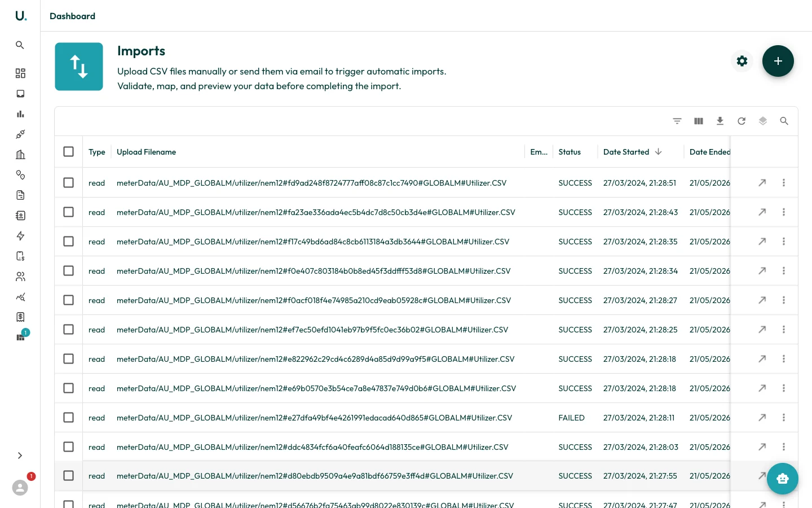The height and width of the screenshot is (508, 812).
Task: Click filename nem12#e69b0570e3b54ce7...Utilizer.CSV
Action: (316, 388)
